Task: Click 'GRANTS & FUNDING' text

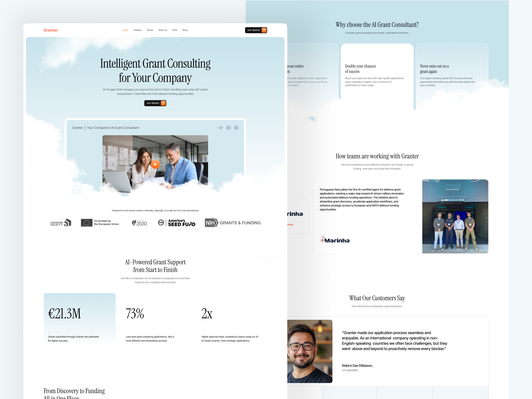Action: [x=240, y=223]
